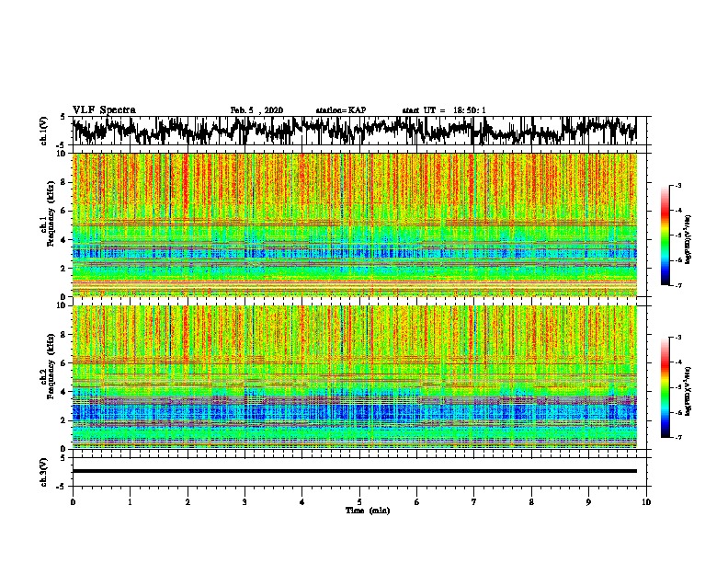Click the ch.1 color bar units label
728x563 pixels.
click(x=688, y=239)
